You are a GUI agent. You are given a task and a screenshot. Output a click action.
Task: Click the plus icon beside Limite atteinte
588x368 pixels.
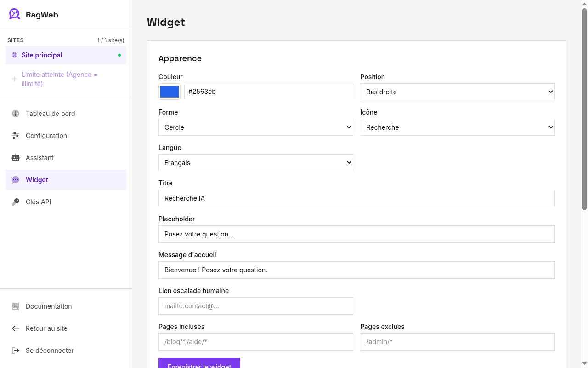14,79
